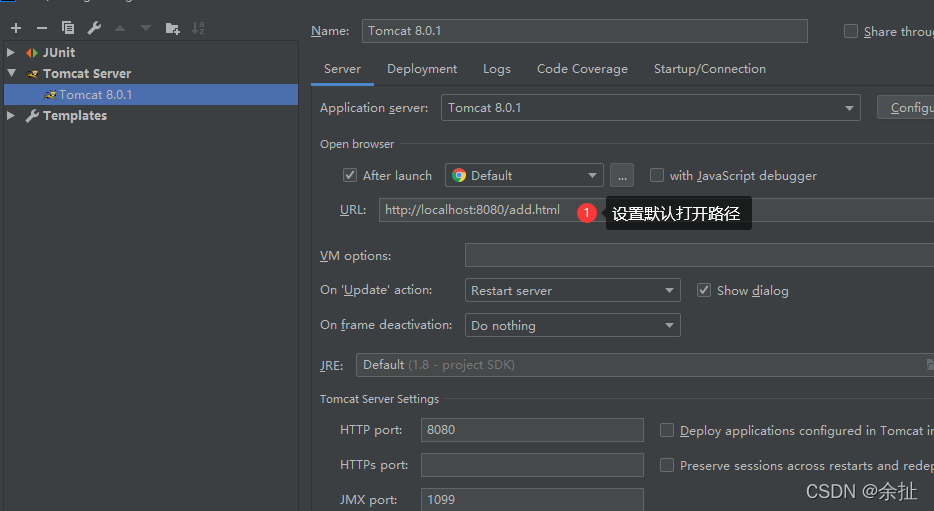Add a new run configuration with plus icon
This screenshot has width=934, height=511.
(x=16, y=28)
